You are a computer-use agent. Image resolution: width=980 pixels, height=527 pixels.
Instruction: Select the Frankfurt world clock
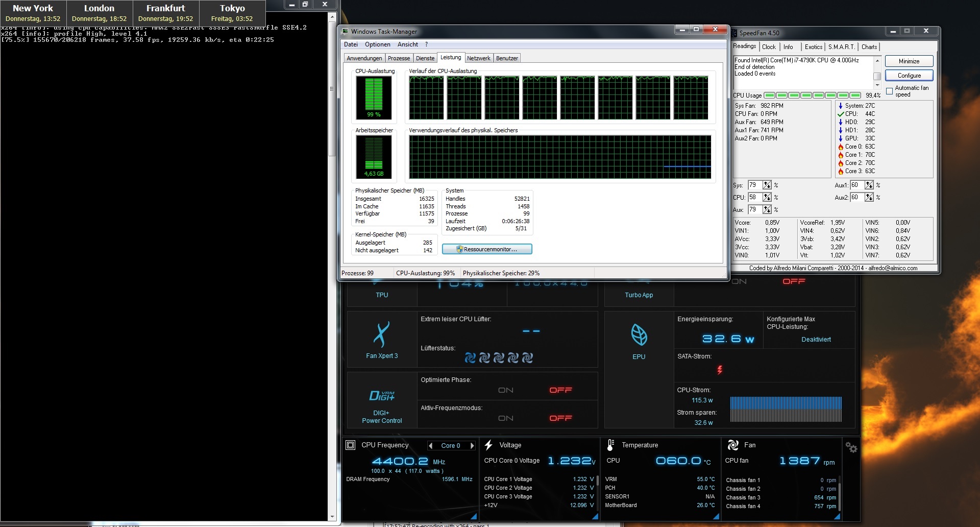point(166,12)
